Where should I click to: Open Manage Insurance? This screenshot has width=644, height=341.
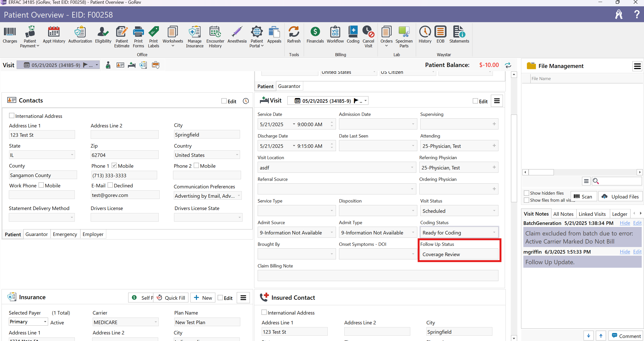[x=194, y=37]
